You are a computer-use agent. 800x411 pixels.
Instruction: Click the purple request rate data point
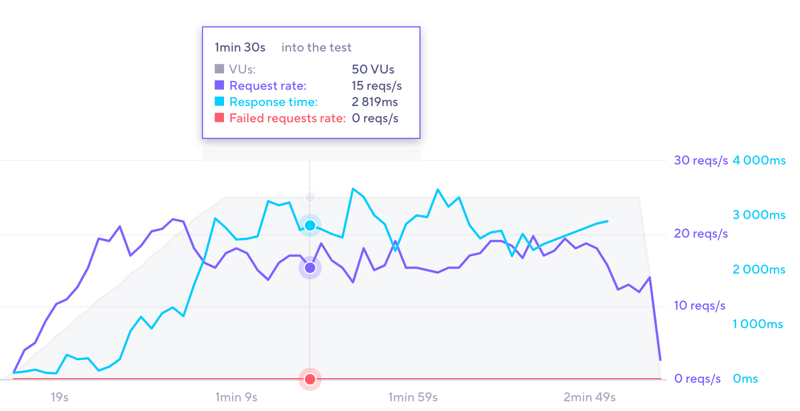pos(310,268)
